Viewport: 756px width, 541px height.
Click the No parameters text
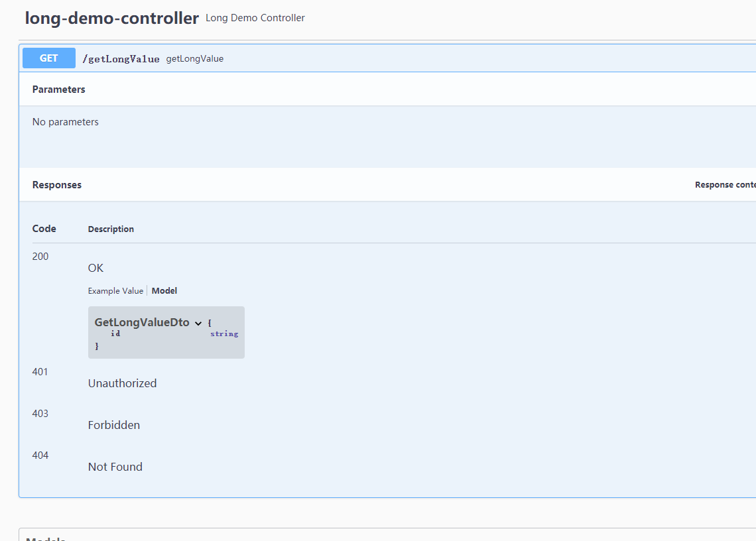pyautogui.click(x=66, y=122)
